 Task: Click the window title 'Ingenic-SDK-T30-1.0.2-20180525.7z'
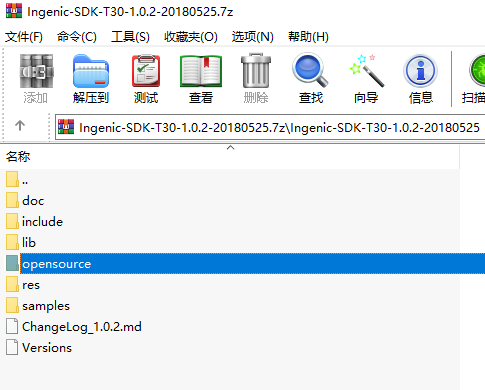(x=130, y=12)
